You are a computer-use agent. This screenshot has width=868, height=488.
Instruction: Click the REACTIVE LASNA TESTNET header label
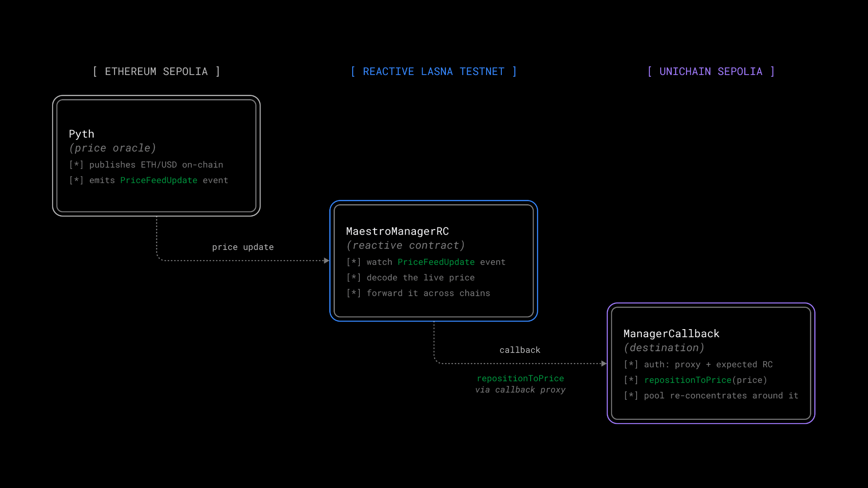(x=434, y=72)
